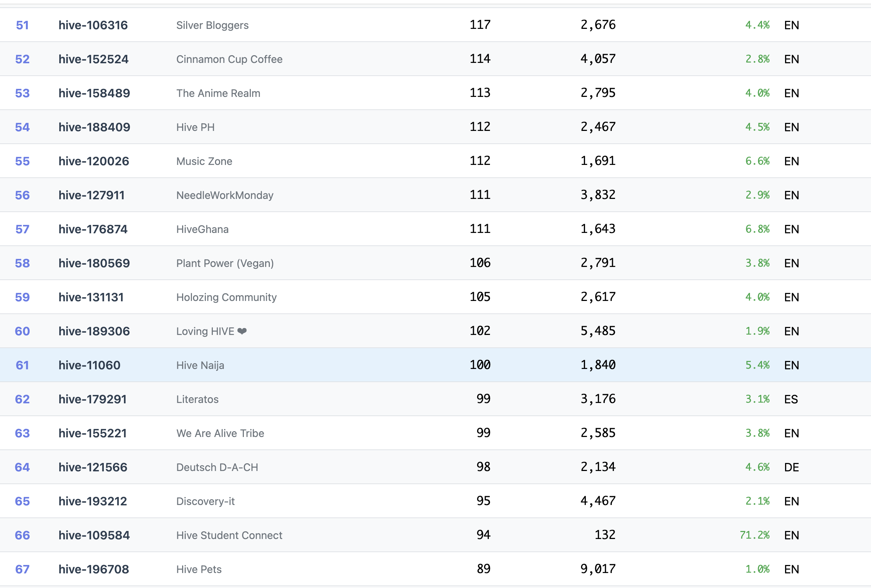Open Hive PH community name
871x588 pixels.
pos(195,127)
